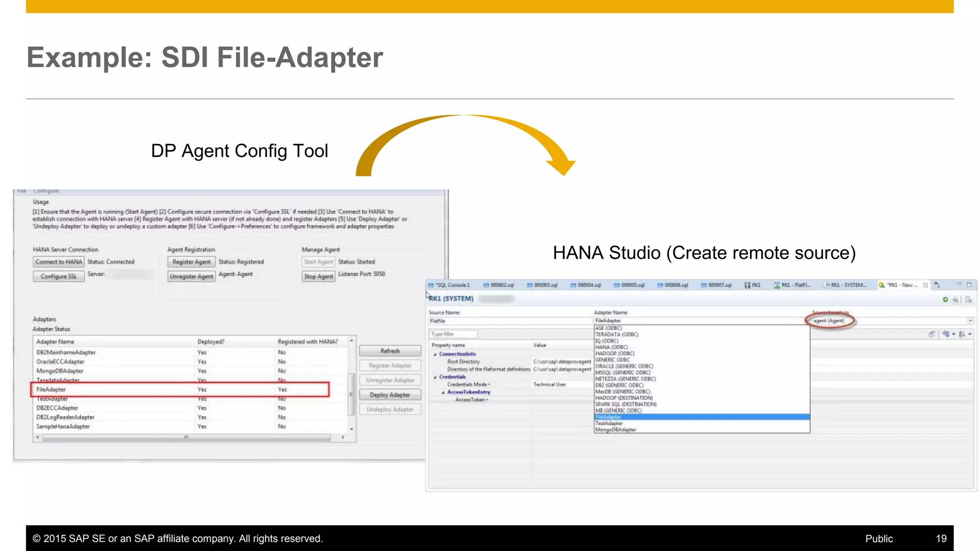The image size is (980, 551).
Task: Click the Register Agent button
Action: click(x=191, y=262)
